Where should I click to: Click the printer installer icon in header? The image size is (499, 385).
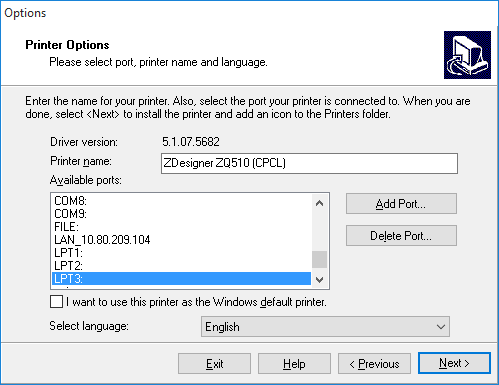tap(467, 55)
